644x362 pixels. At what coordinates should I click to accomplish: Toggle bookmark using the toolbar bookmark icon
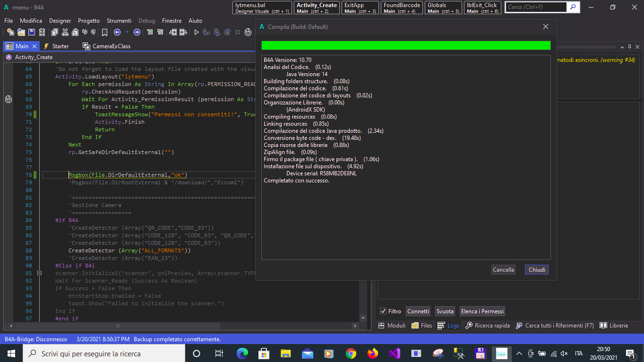(104, 32)
